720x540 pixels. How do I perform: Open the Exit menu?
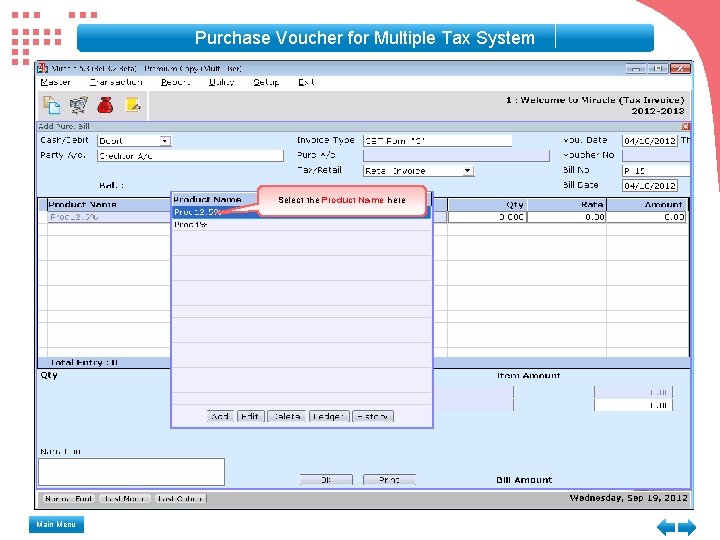pyautogui.click(x=306, y=82)
